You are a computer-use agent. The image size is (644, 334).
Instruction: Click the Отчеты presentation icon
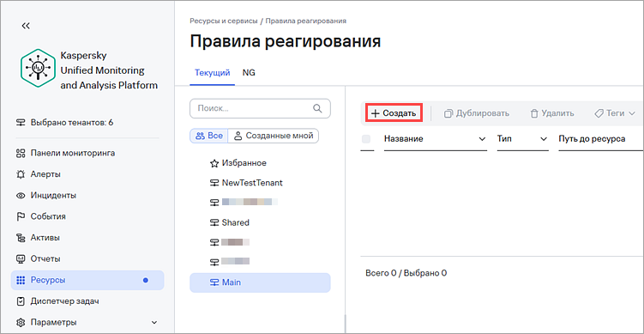pos(21,259)
